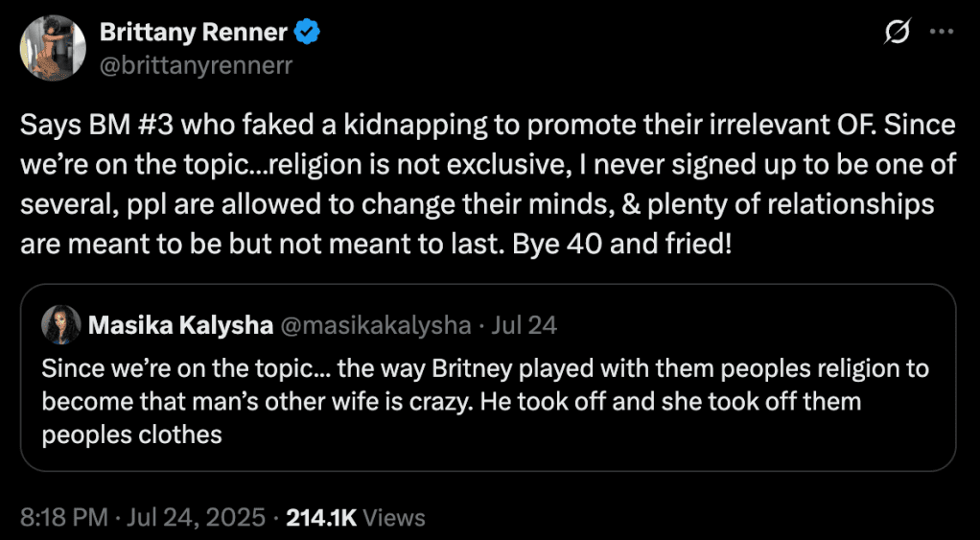Open the three-dot more options menu
This screenshot has width=980, height=540.
[940, 32]
